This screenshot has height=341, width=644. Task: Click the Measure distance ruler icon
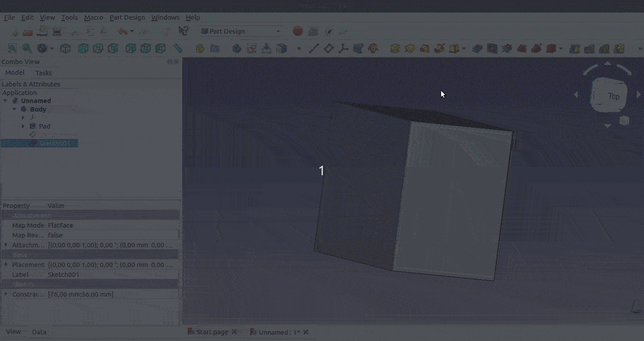(x=177, y=48)
